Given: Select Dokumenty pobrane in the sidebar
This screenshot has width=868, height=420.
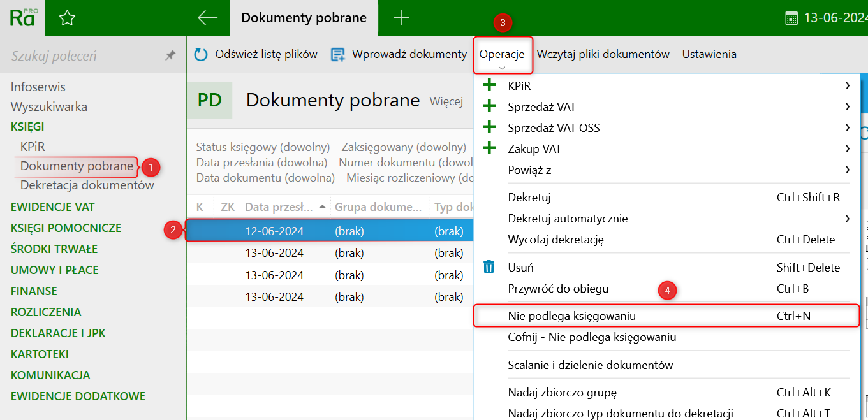Looking at the screenshot, I should click(x=77, y=166).
